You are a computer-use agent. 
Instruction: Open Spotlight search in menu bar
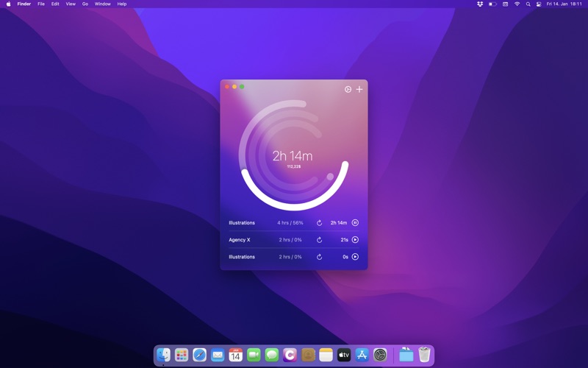pyautogui.click(x=528, y=4)
